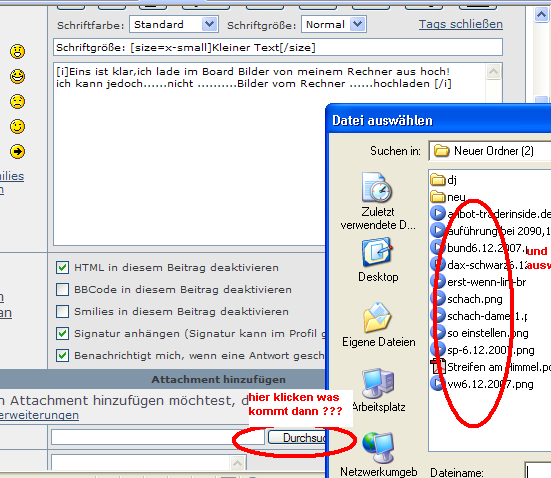Open the Eigene Dateien folder icon
This screenshot has width=551, height=478.
click(377, 317)
